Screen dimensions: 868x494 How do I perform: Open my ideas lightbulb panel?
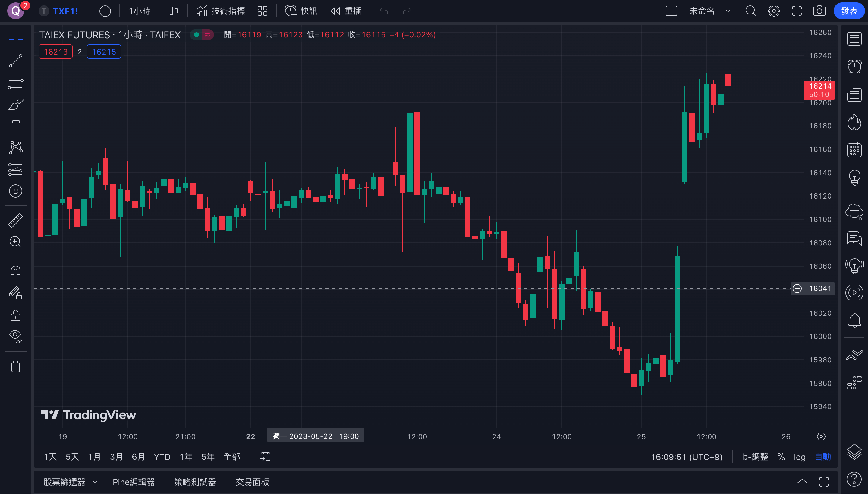[x=854, y=177]
